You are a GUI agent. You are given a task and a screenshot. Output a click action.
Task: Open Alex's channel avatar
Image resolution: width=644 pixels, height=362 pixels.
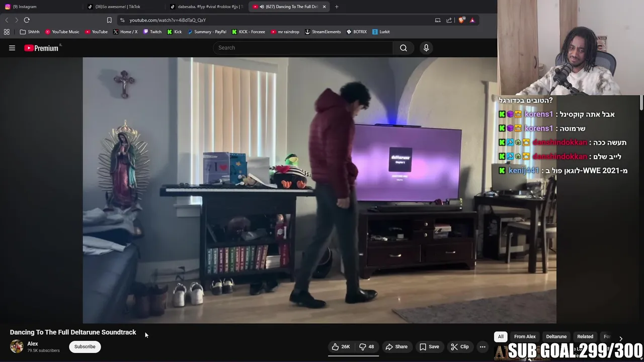[17, 346]
